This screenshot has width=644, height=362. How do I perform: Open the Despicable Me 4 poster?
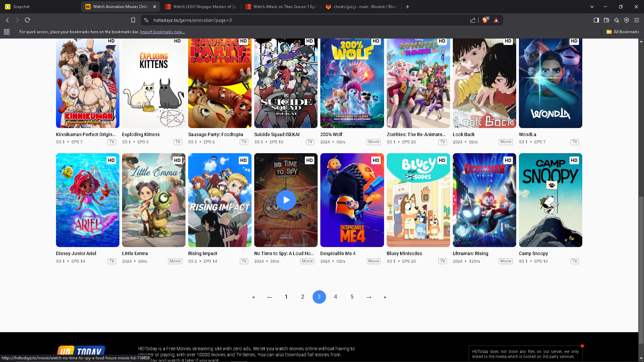coord(352,200)
